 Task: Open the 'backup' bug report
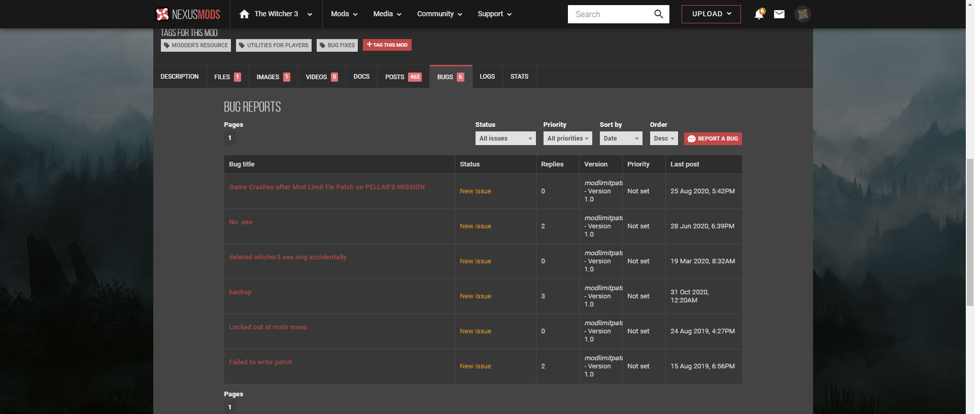coord(240,292)
